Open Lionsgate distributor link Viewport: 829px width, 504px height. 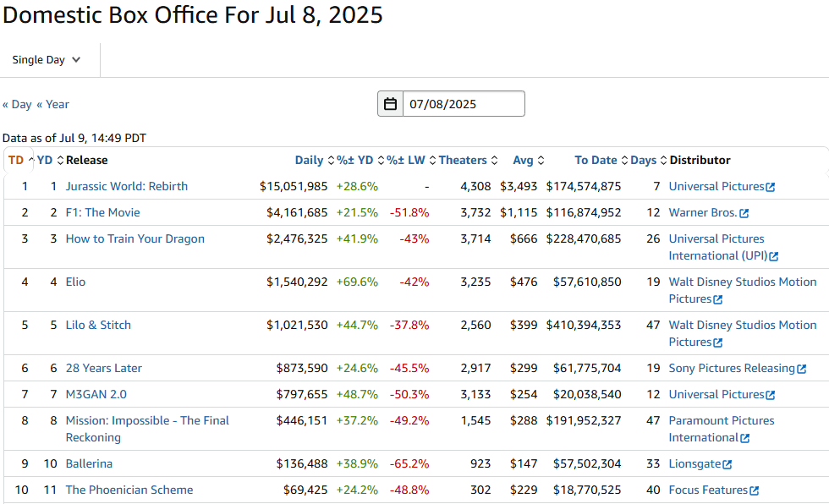694,464
